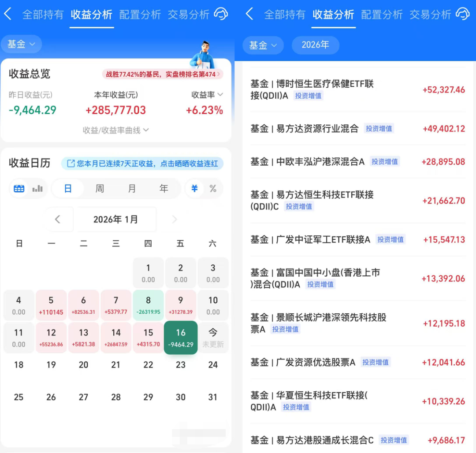The height and width of the screenshot is (453, 476).
Task: Go to next month in calendar
Action: (x=174, y=219)
